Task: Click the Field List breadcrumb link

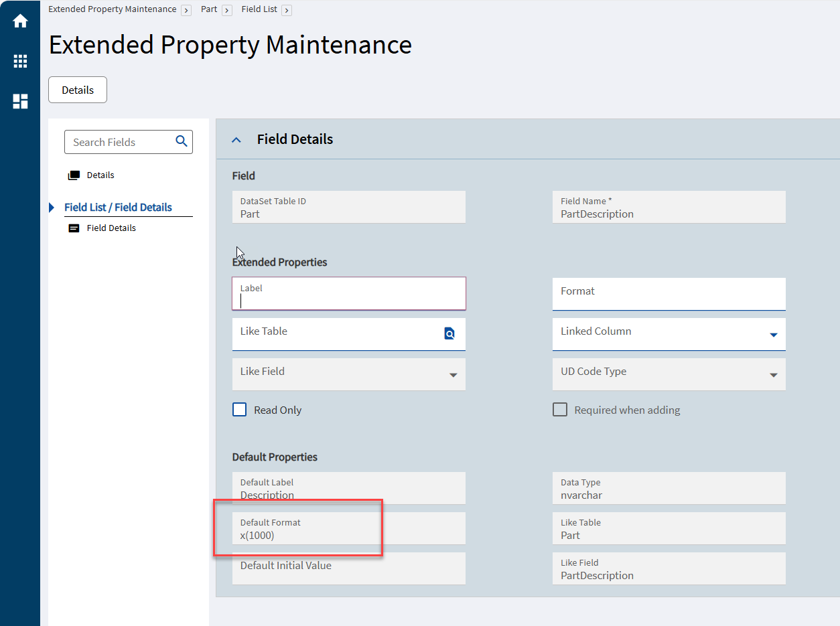Action: 259,9
